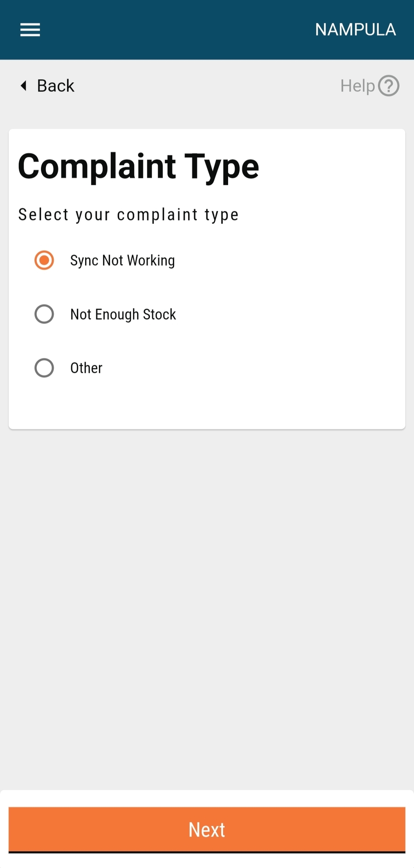Click the Select your complaint type subtitle
Viewport: 414px width, 868px height.
coord(128,215)
